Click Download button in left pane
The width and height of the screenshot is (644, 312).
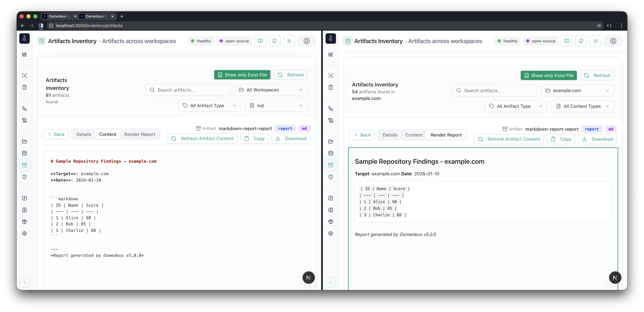[x=291, y=139]
